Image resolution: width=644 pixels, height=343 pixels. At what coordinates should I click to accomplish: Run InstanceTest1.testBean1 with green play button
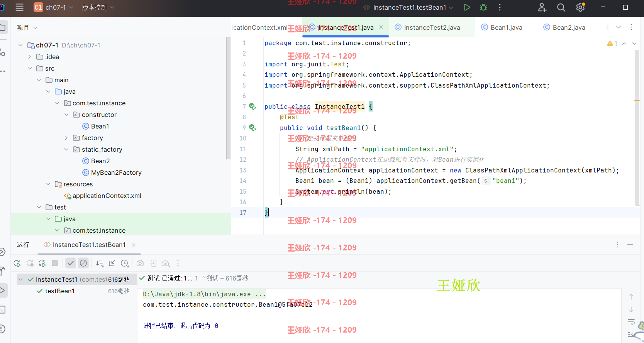click(467, 7)
